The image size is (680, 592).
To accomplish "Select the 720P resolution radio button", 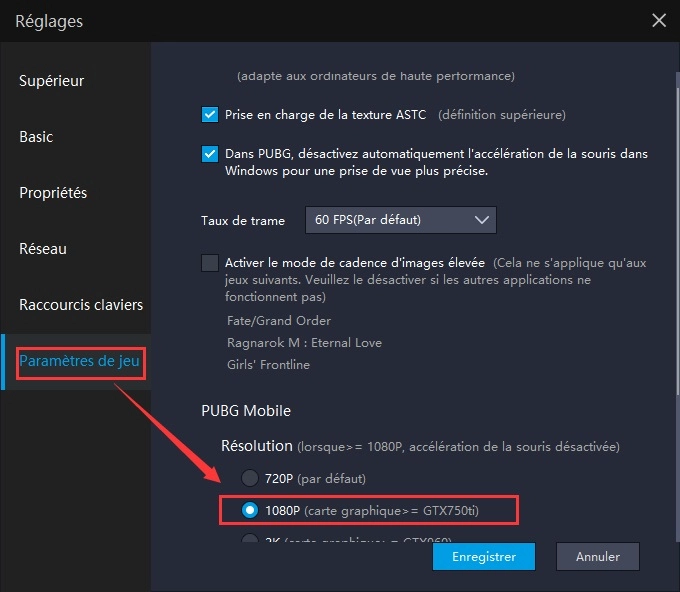I will click(x=250, y=478).
